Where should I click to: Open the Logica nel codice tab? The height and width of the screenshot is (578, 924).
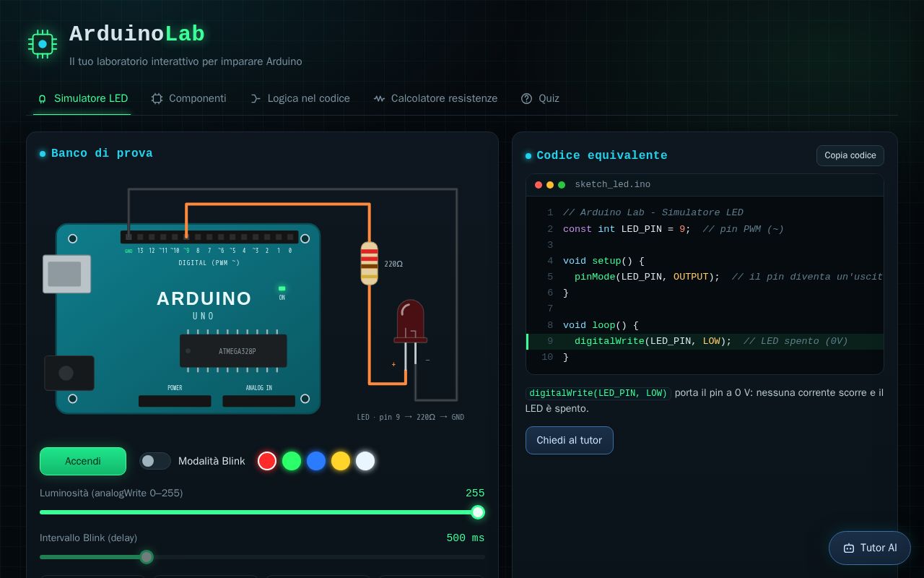click(300, 98)
